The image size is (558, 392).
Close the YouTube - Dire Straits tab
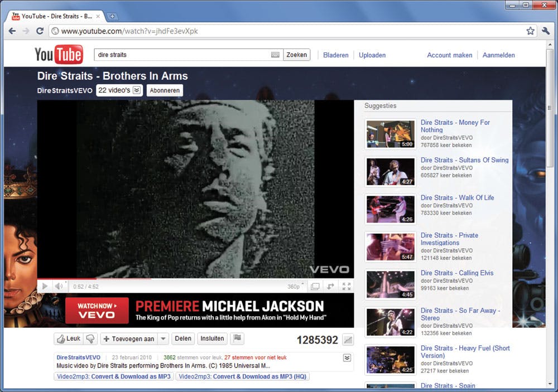[98, 16]
